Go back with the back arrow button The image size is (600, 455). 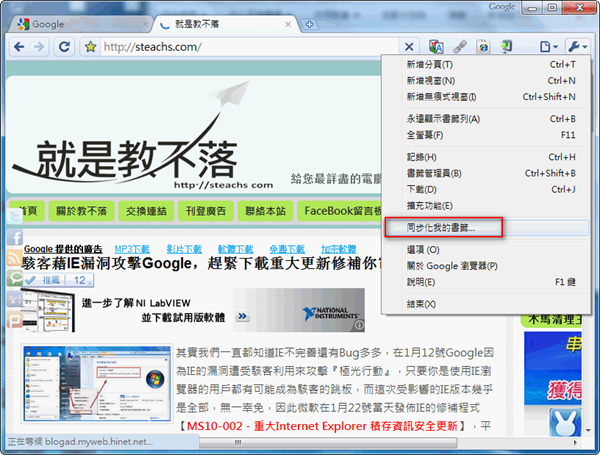[x=19, y=47]
